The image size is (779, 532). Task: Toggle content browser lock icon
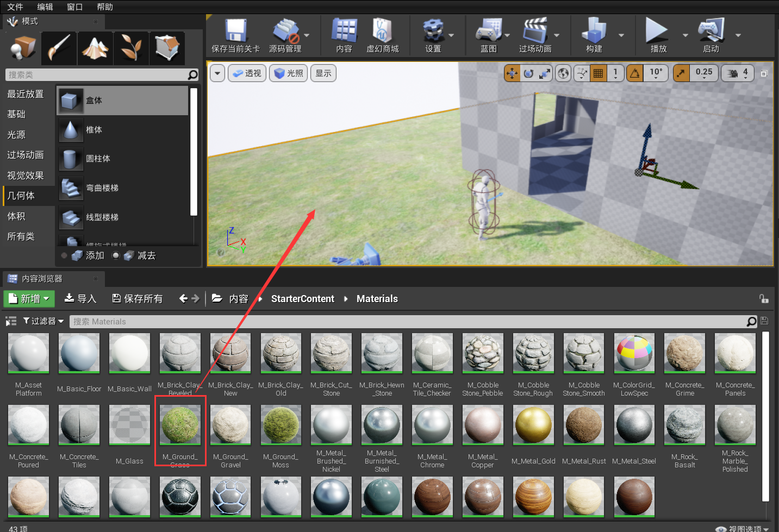tap(764, 298)
